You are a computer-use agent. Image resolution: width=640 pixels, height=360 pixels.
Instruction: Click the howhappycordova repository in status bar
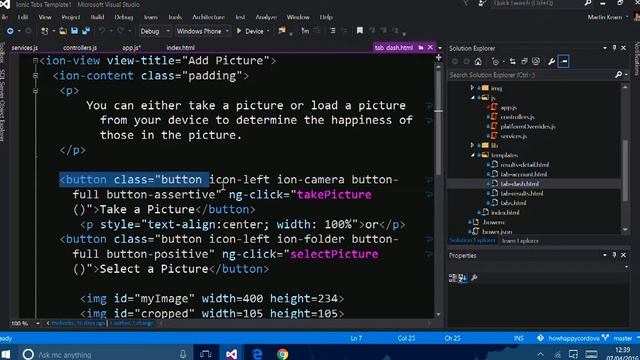click(x=574, y=338)
